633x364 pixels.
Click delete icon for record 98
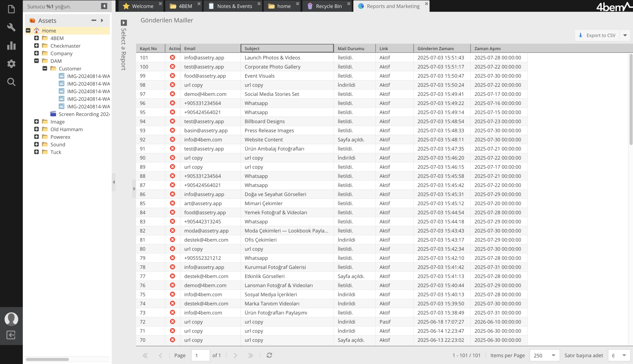[172, 85]
